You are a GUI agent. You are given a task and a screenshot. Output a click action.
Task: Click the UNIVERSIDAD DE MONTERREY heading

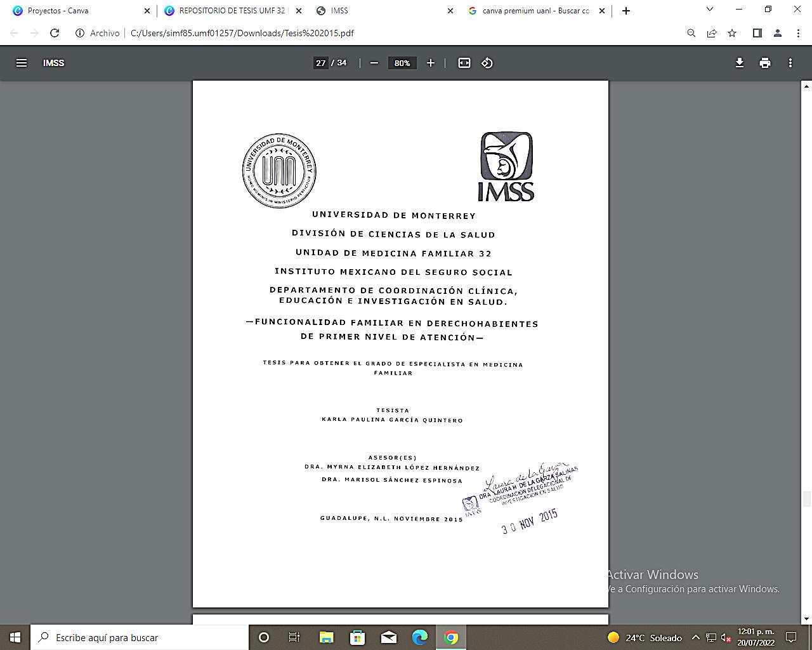pos(394,215)
